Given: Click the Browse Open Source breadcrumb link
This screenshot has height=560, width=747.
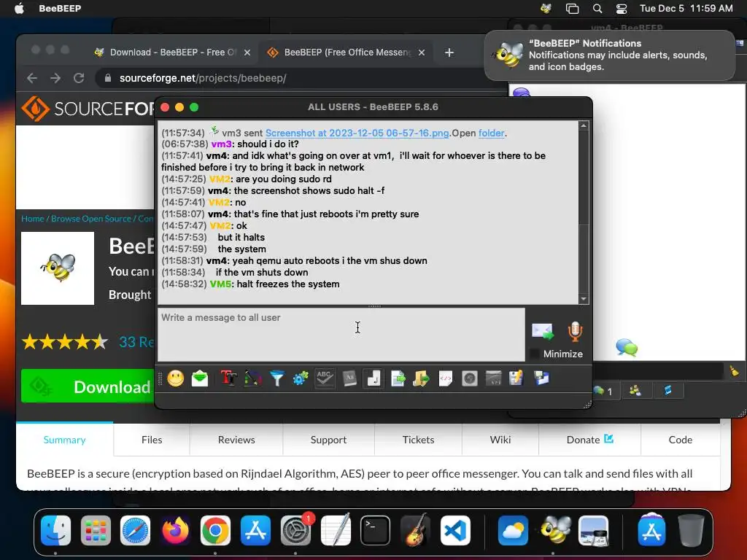Looking at the screenshot, I should (91, 219).
